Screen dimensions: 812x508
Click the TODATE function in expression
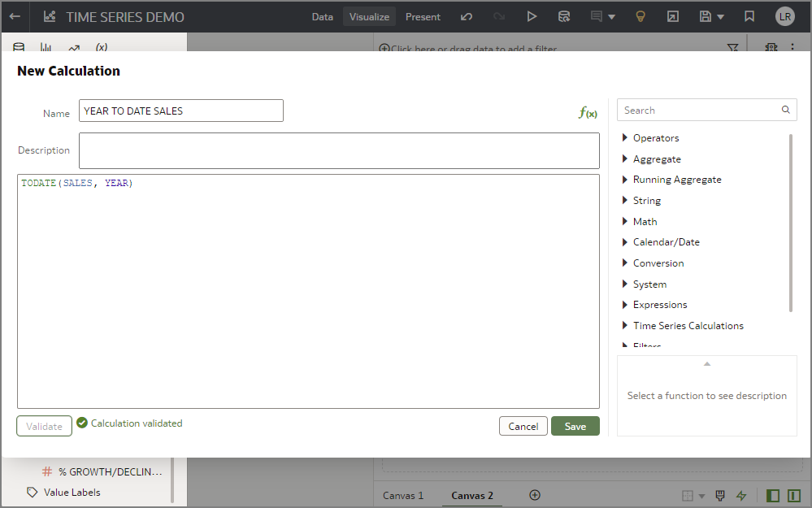pos(38,183)
